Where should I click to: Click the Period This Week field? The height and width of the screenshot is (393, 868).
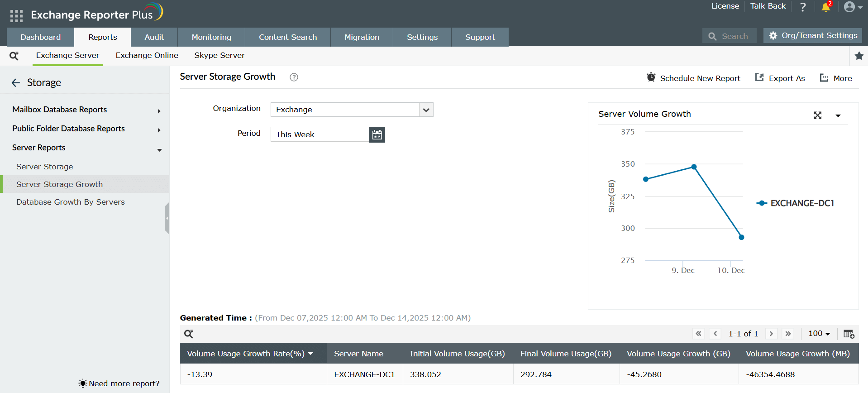point(320,134)
